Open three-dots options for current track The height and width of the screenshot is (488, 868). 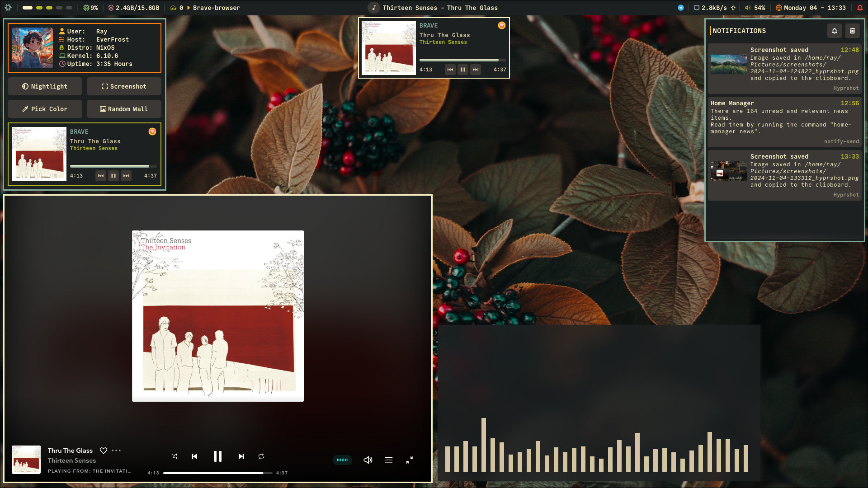pyautogui.click(x=116, y=450)
